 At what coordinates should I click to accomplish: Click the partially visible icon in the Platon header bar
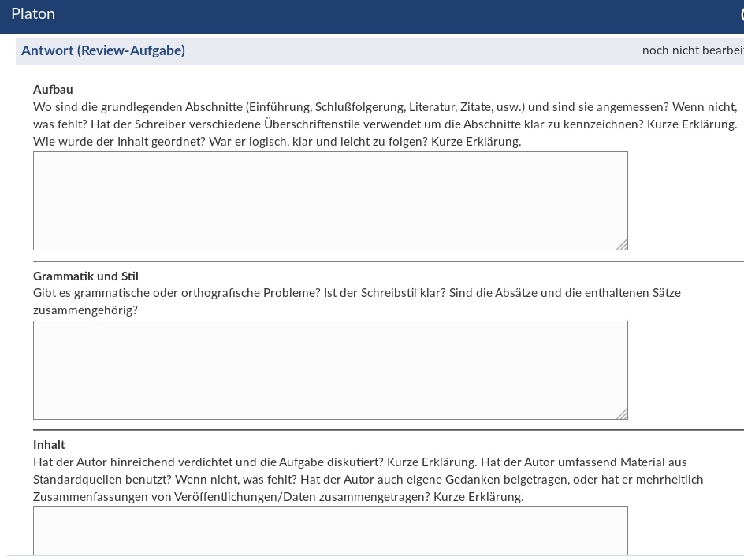(x=741, y=14)
